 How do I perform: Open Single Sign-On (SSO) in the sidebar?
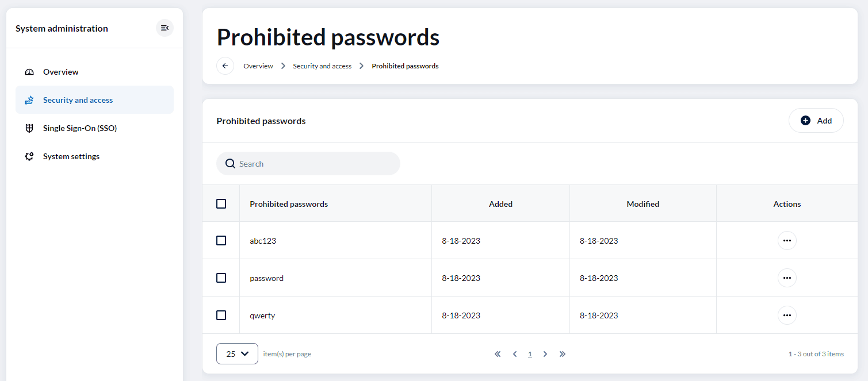coord(94,128)
